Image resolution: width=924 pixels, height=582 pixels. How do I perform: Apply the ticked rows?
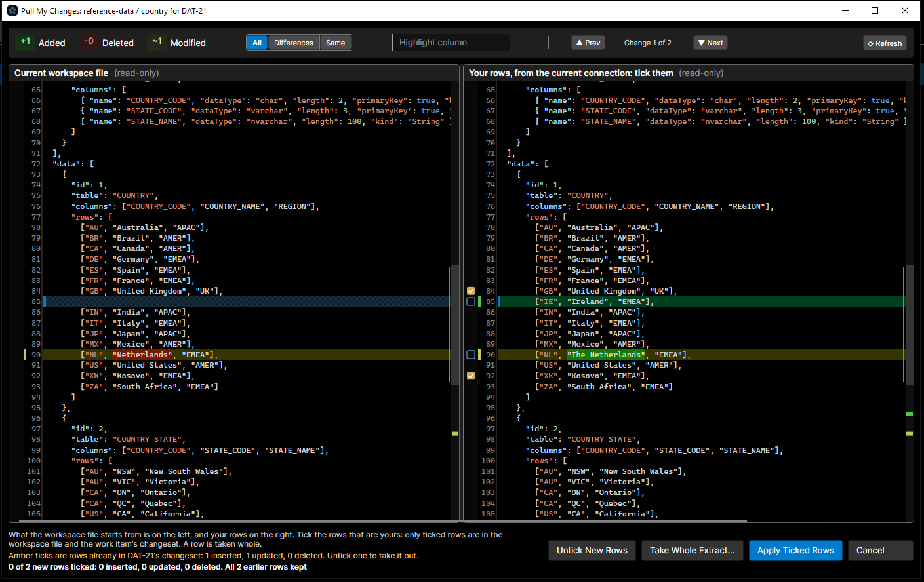point(795,551)
